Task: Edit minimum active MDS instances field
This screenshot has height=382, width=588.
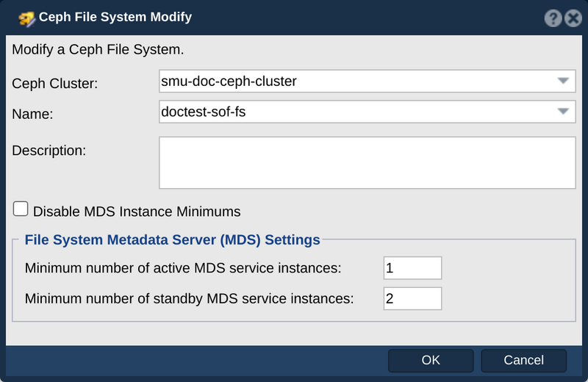Action: (412, 268)
